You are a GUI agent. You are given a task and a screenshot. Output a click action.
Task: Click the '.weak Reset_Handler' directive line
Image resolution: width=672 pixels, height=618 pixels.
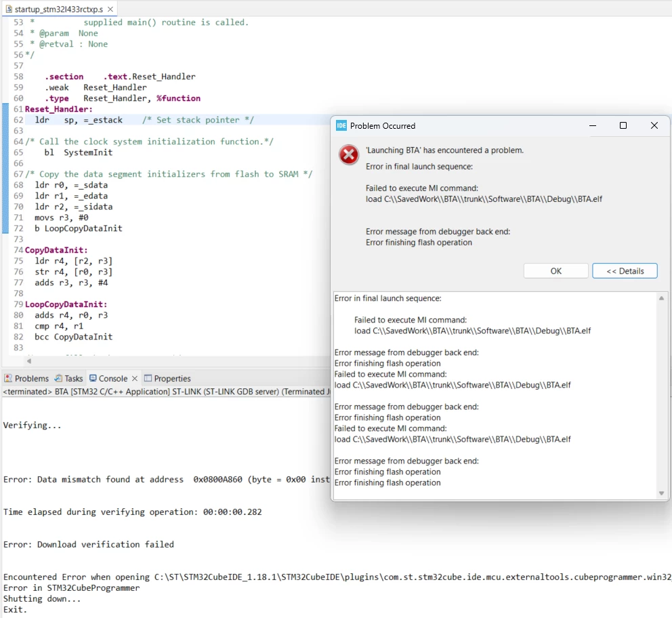(96, 87)
